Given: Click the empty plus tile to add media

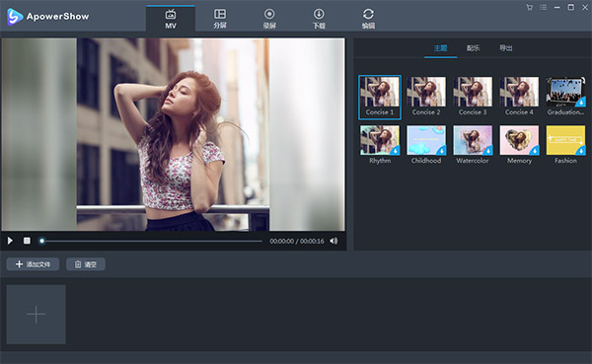Looking at the screenshot, I should 36,315.
